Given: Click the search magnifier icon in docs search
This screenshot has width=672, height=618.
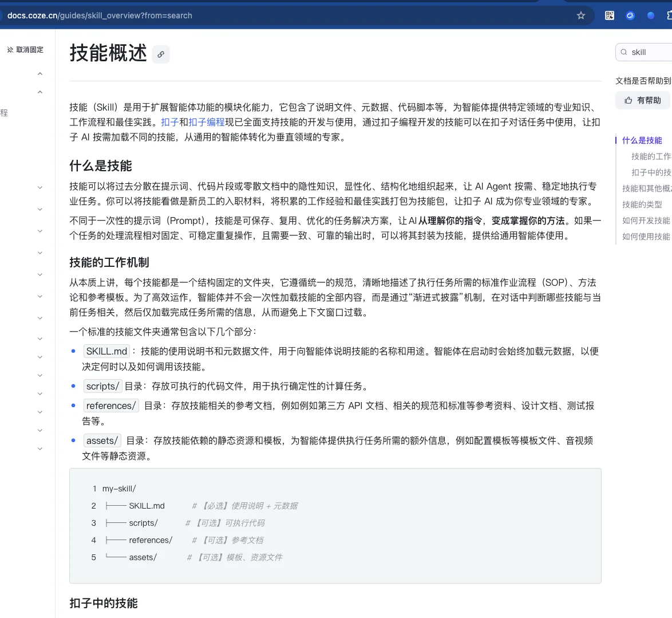Looking at the screenshot, I should click(x=624, y=52).
